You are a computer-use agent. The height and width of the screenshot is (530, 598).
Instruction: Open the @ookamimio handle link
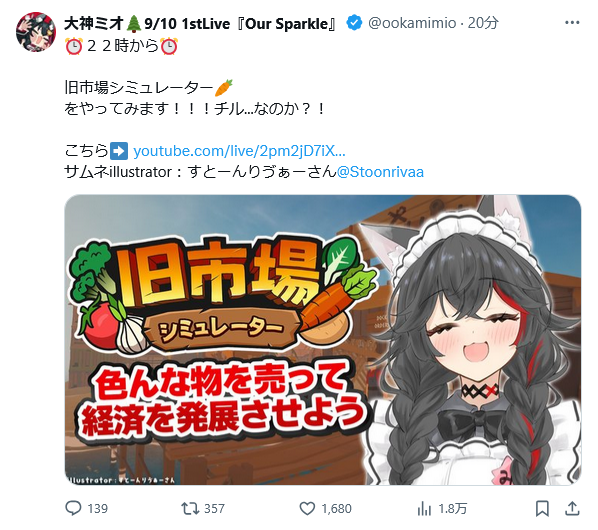[x=412, y=23]
